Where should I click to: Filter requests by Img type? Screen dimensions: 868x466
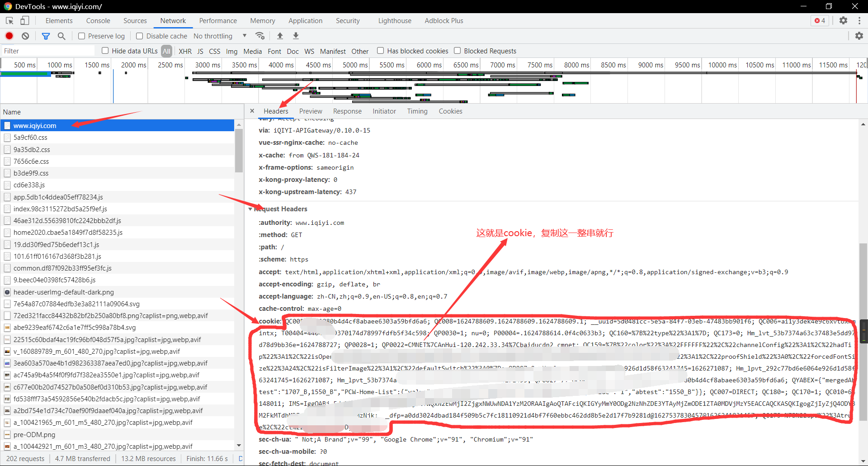coord(231,51)
